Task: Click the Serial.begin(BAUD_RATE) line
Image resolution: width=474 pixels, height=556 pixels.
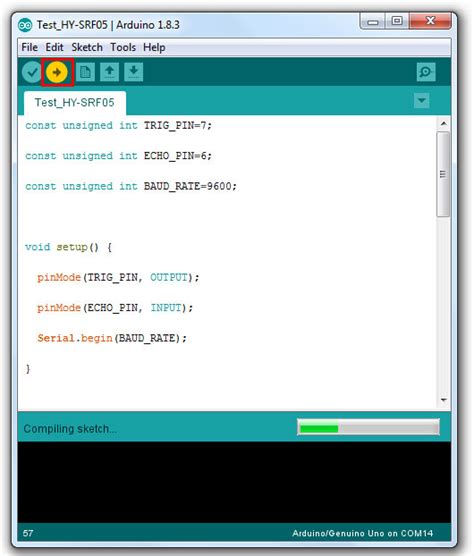Action: coord(112,338)
